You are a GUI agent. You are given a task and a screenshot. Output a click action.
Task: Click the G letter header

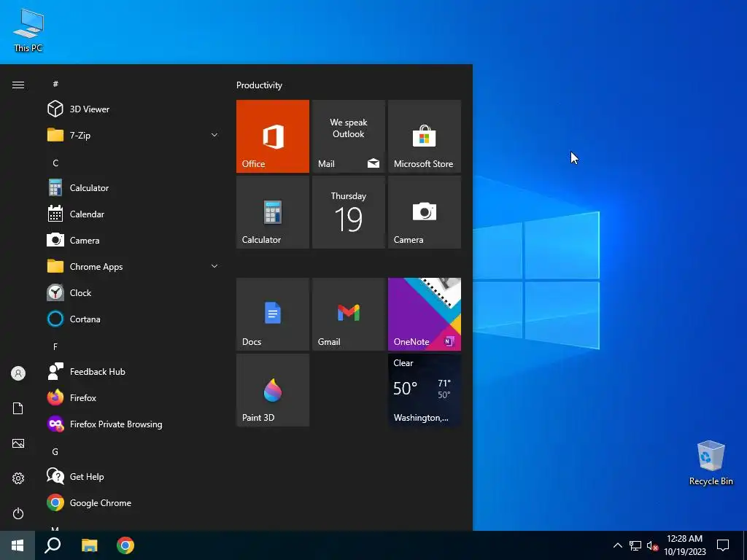pyautogui.click(x=55, y=451)
